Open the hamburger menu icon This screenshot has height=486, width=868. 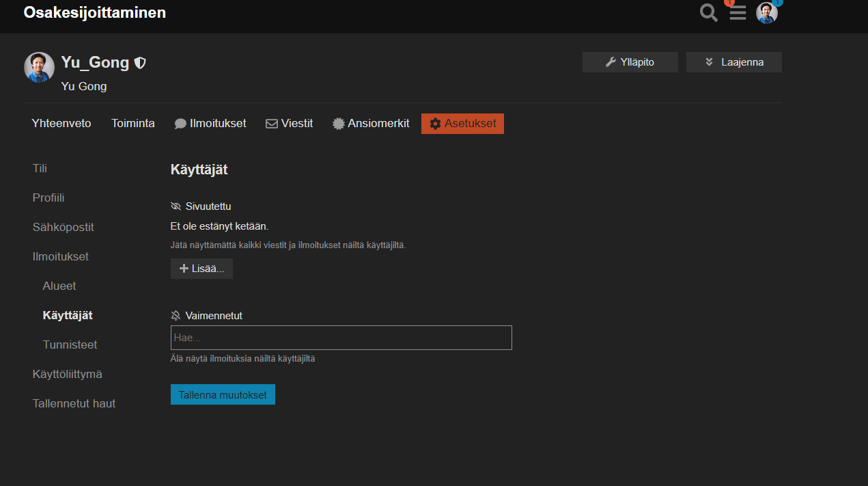click(x=738, y=13)
